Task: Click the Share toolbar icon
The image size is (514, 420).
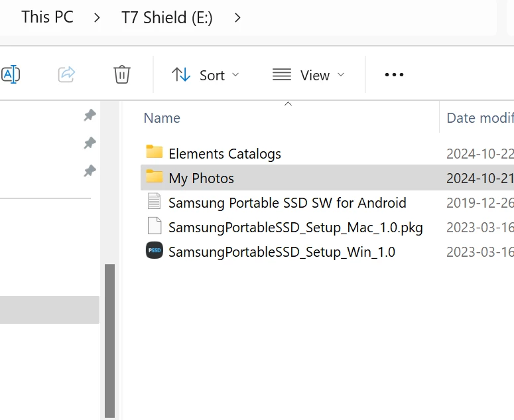Action: [66, 74]
